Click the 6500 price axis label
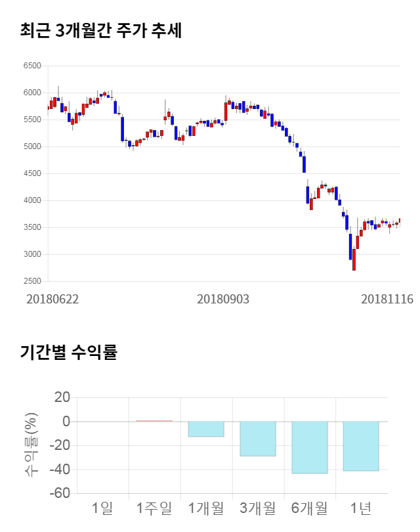The image size is (420, 532). tap(31, 66)
